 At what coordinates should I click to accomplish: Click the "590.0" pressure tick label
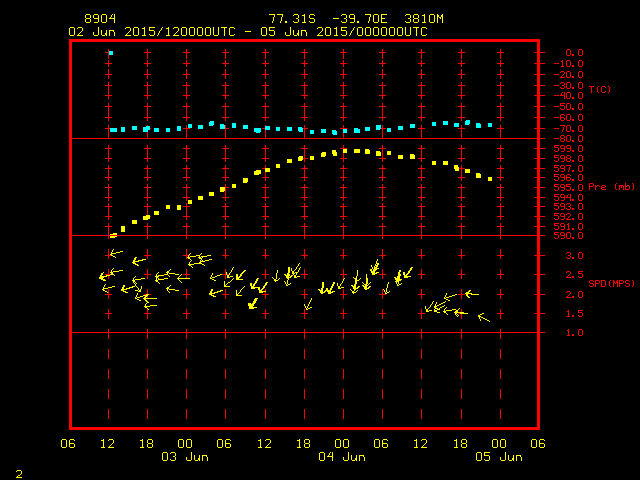[x=569, y=236]
